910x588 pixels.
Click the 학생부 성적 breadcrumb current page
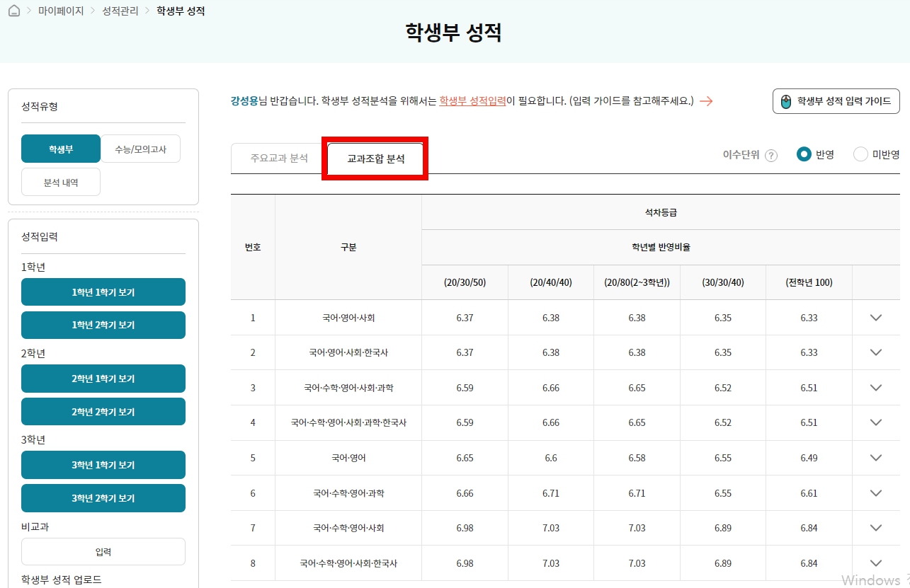181,11
